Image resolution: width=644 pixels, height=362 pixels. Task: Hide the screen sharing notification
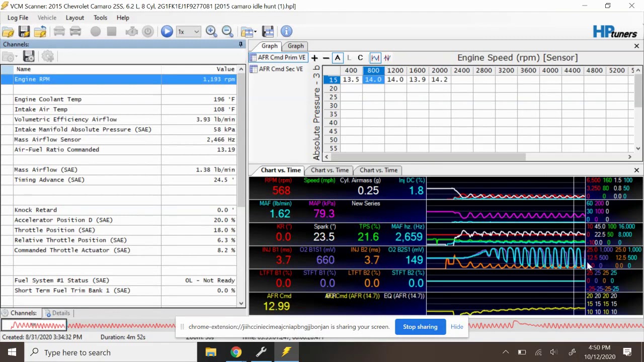pyautogui.click(x=457, y=327)
